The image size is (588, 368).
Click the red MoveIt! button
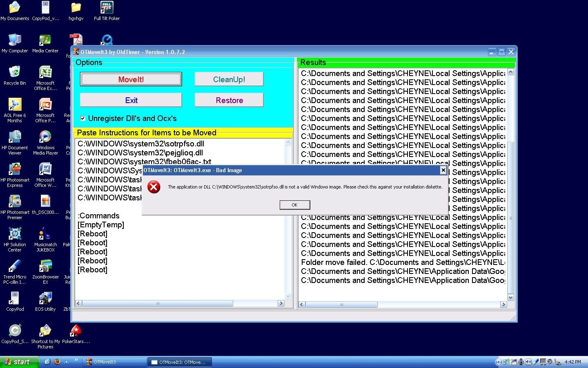[131, 79]
